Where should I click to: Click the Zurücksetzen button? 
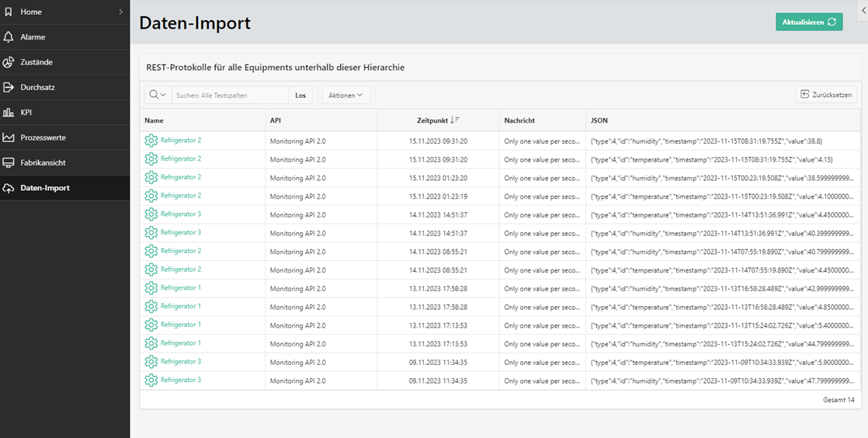click(826, 95)
